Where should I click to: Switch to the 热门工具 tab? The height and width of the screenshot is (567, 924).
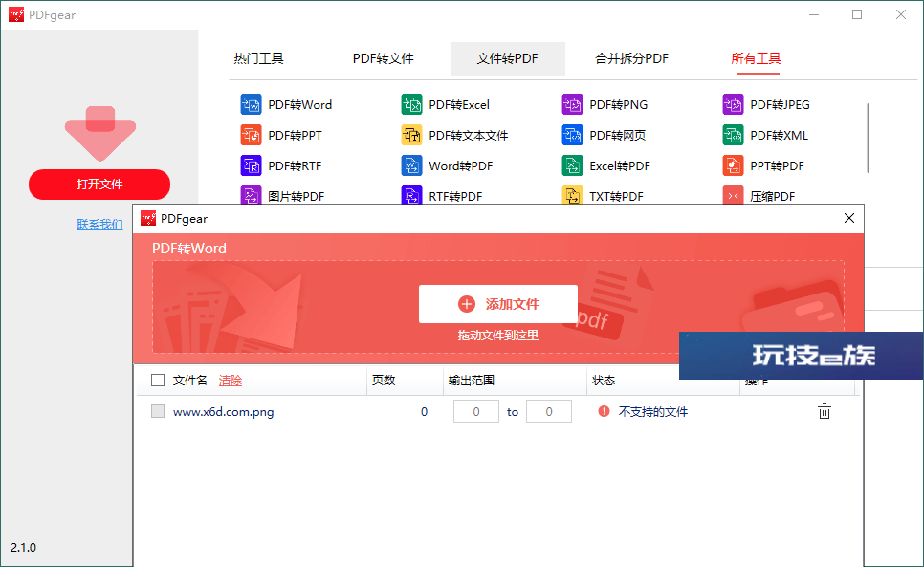pos(258,58)
